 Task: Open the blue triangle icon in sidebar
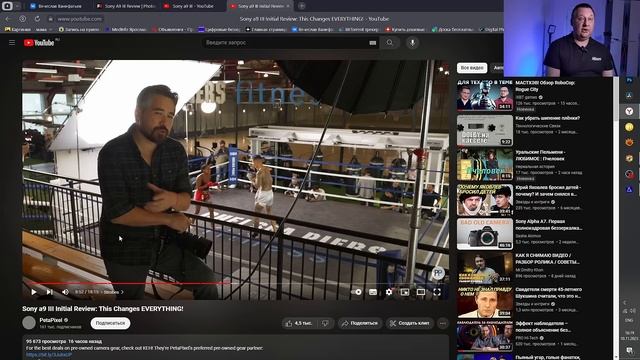629,189
